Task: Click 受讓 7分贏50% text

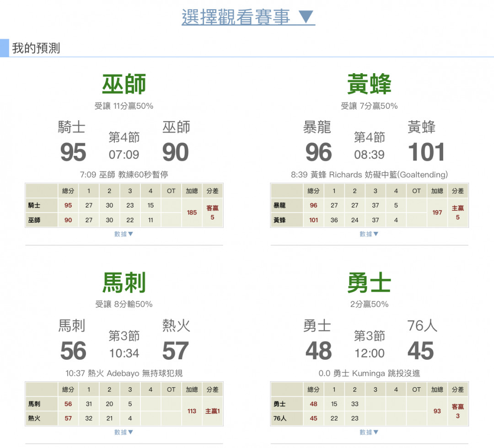Action: [x=369, y=106]
